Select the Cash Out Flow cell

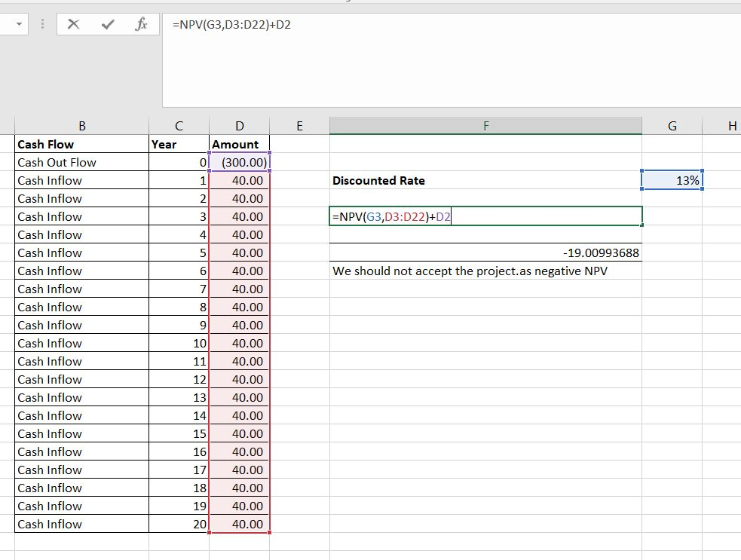pyautogui.click(x=81, y=162)
